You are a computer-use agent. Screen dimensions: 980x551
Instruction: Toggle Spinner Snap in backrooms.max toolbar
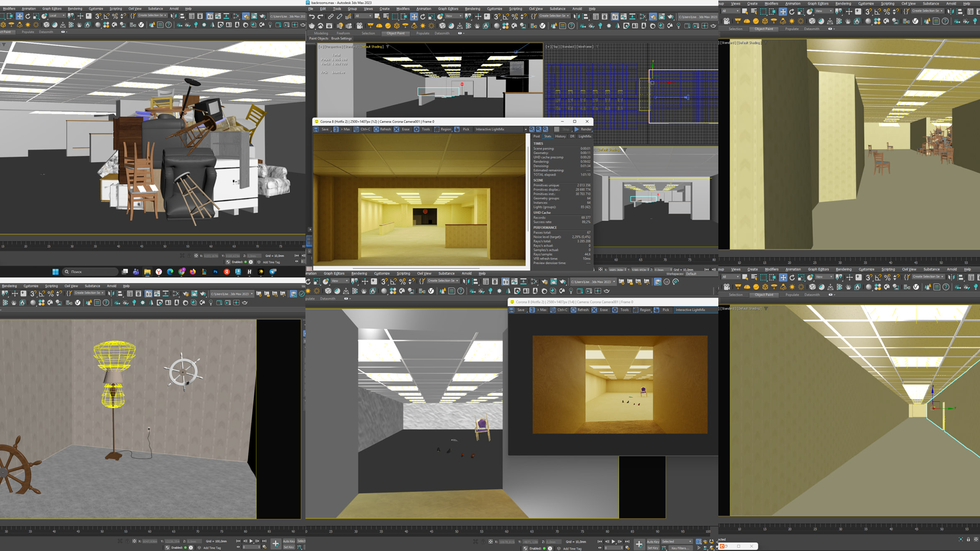tap(523, 16)
